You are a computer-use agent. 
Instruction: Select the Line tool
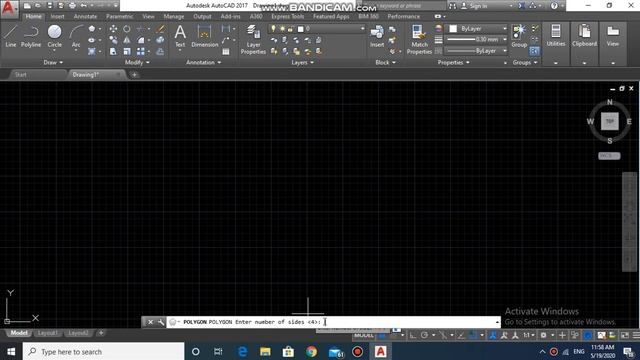[x=11, y=36]
